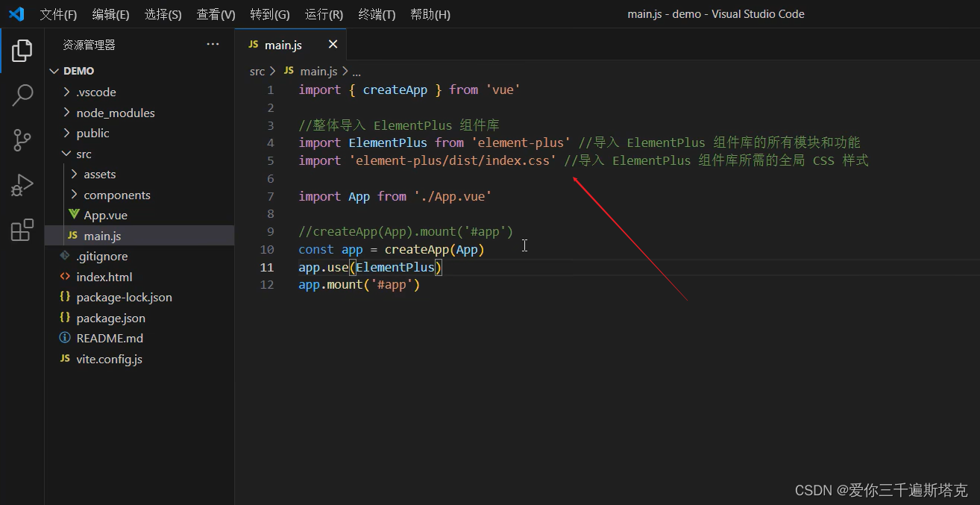This screenshot has height=505, width=980.
Task: Click './App.vue' string on line 7
Action: (x=453, y=196)
